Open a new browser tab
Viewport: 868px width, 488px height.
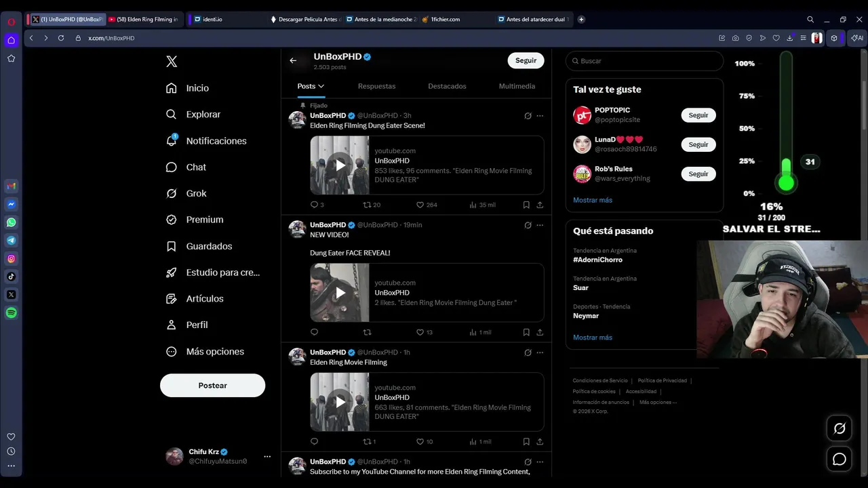581,20
